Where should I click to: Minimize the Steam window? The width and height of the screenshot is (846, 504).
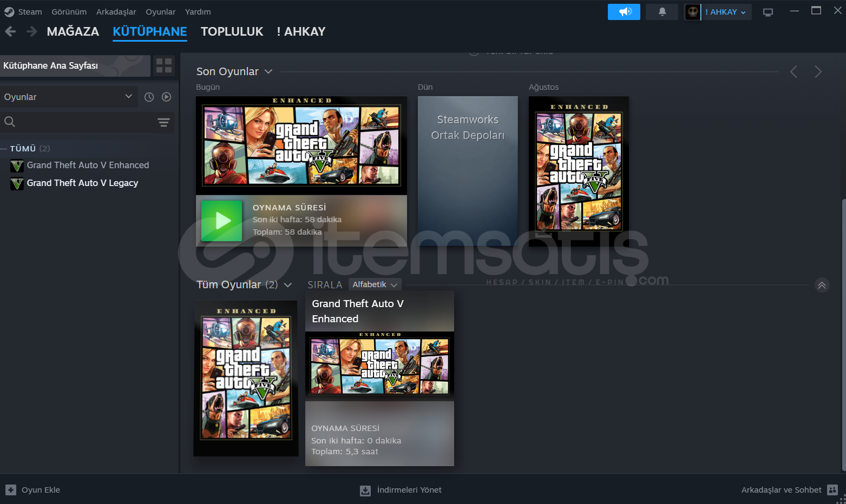click(795, 11)
